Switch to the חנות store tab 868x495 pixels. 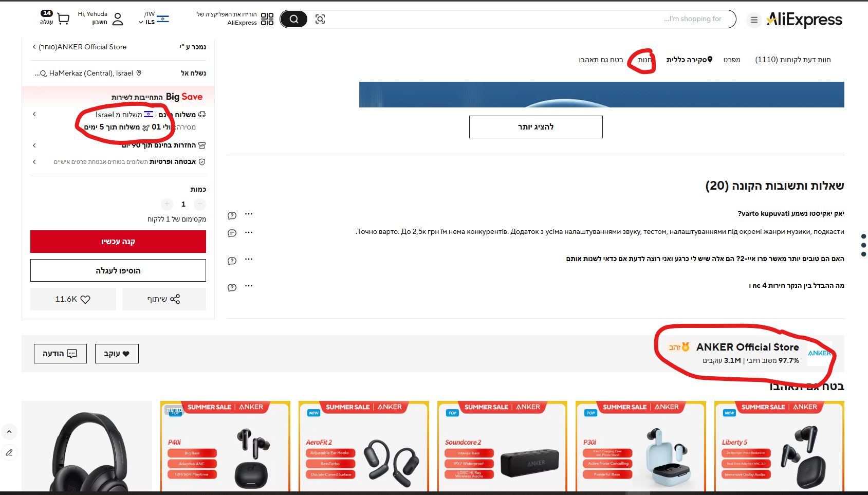pos(644,60)
